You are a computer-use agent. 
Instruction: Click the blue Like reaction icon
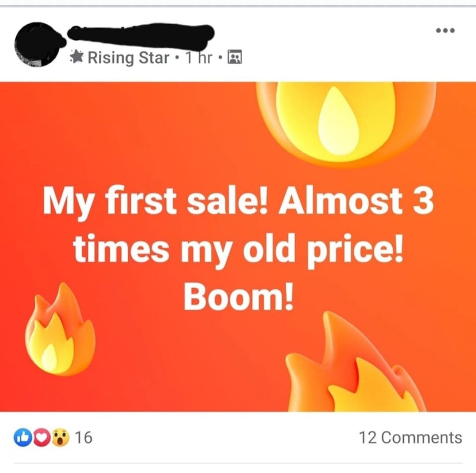click(x=23, y=437)
